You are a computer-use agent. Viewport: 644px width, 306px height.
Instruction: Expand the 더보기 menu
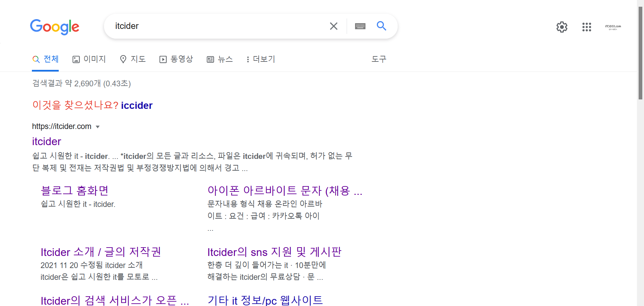click(x=261, y=59)
